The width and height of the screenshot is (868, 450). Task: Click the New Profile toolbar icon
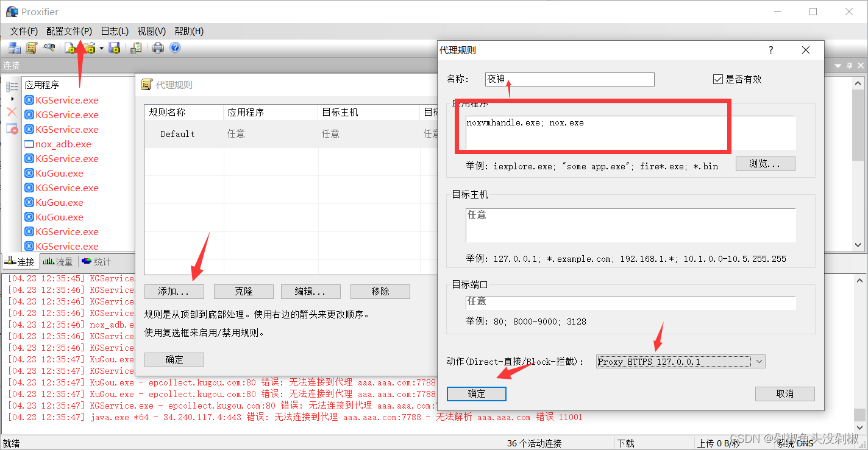pos(71,47)
